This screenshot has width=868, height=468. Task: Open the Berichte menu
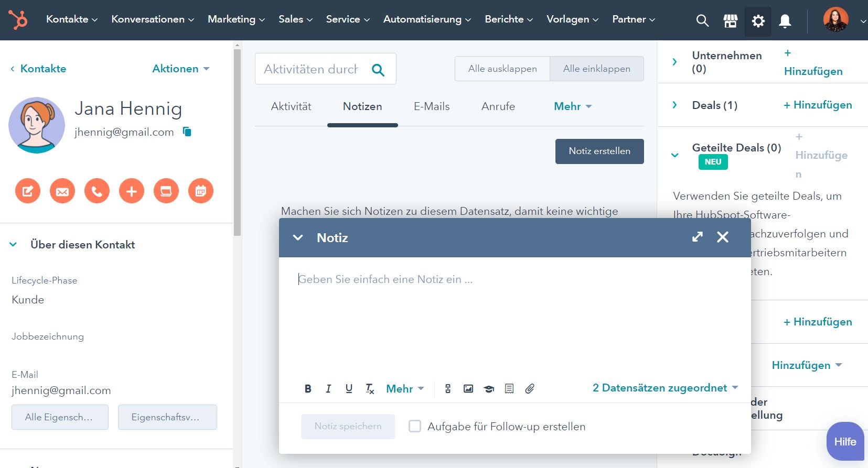click(x=508, y=19)
